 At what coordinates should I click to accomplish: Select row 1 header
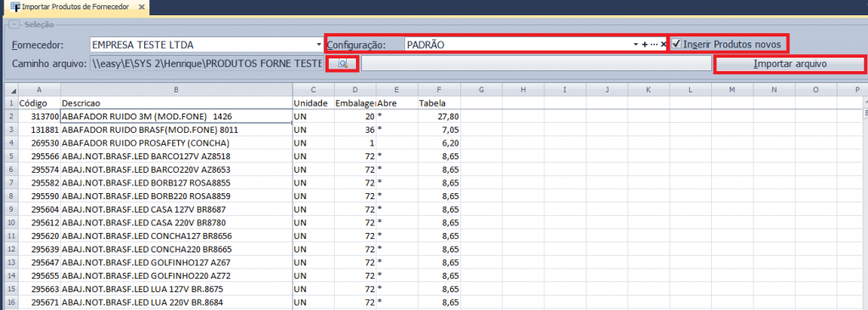pyautogui.click(x=11, y=103)
